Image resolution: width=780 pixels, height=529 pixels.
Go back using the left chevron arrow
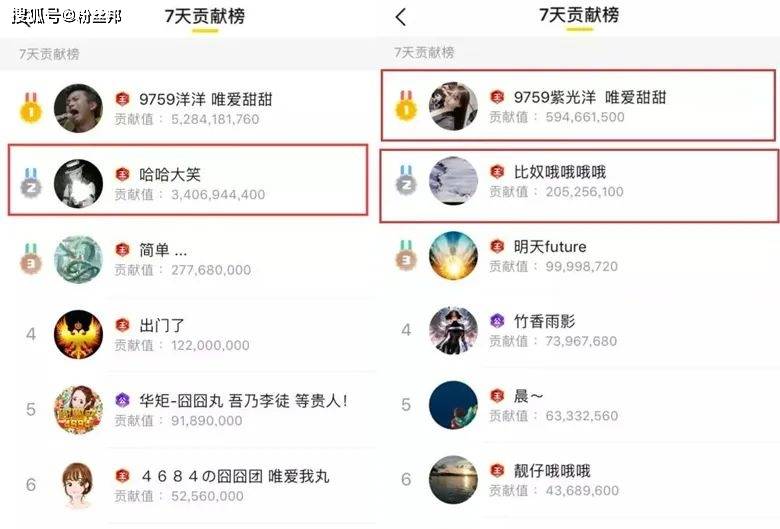pos(401,17)
